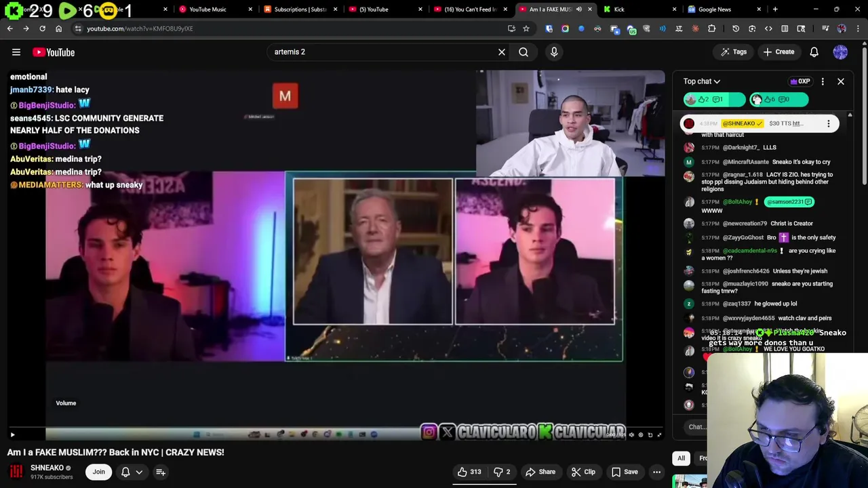Viewport: 868px width, 488px height.
Task: Open the SHNEAKO channel name link
Action: click(47, 468)
